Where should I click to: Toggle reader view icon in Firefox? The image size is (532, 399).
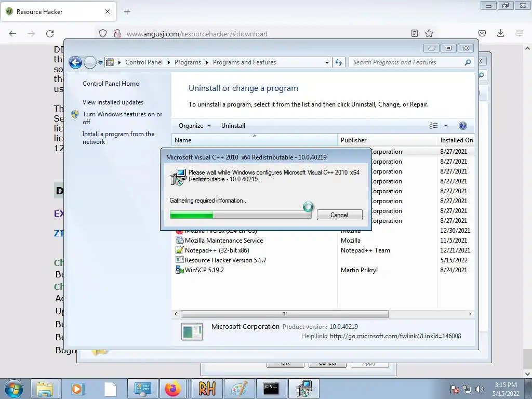pos(414,33)
